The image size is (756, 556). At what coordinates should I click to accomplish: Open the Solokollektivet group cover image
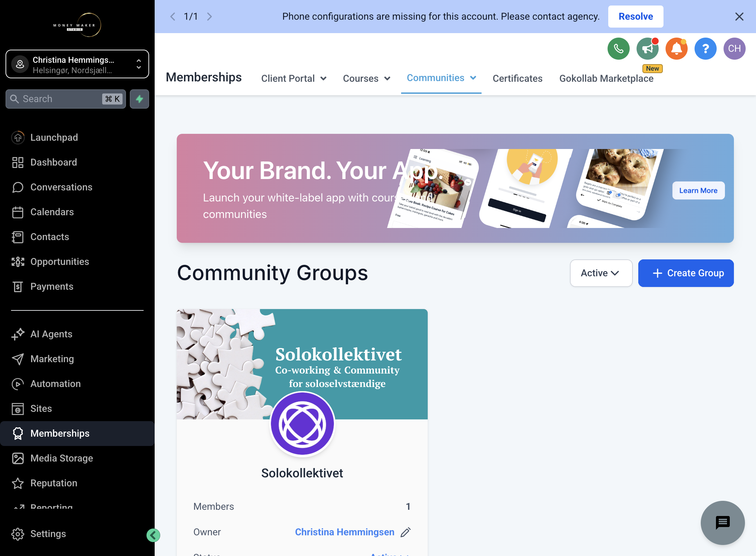click(302, 364)
